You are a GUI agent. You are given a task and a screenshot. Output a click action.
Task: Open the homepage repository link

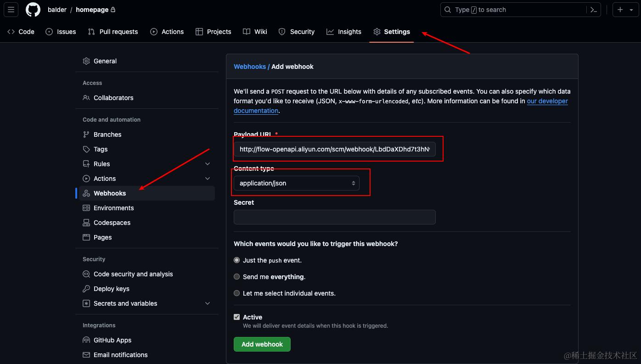(x=92, y=10)
